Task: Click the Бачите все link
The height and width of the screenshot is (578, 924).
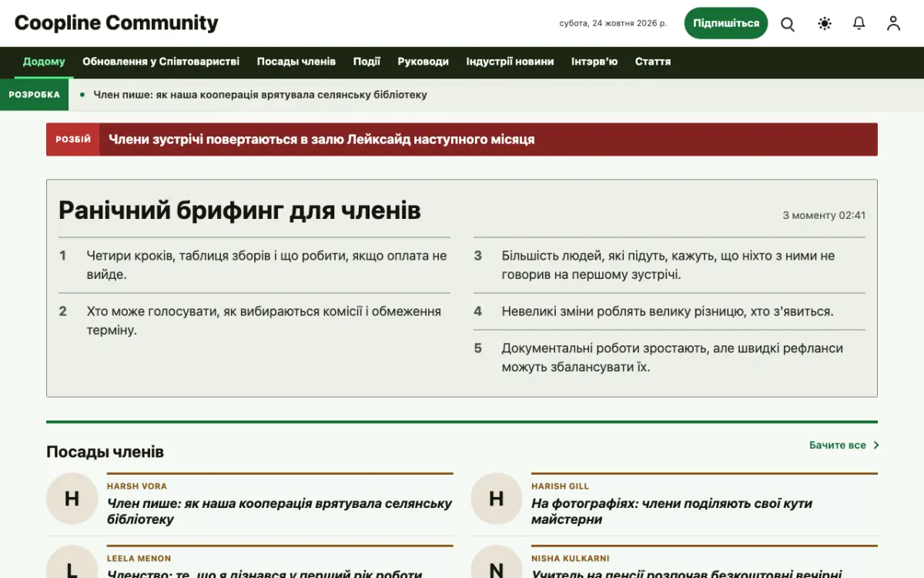Action: 838,445
